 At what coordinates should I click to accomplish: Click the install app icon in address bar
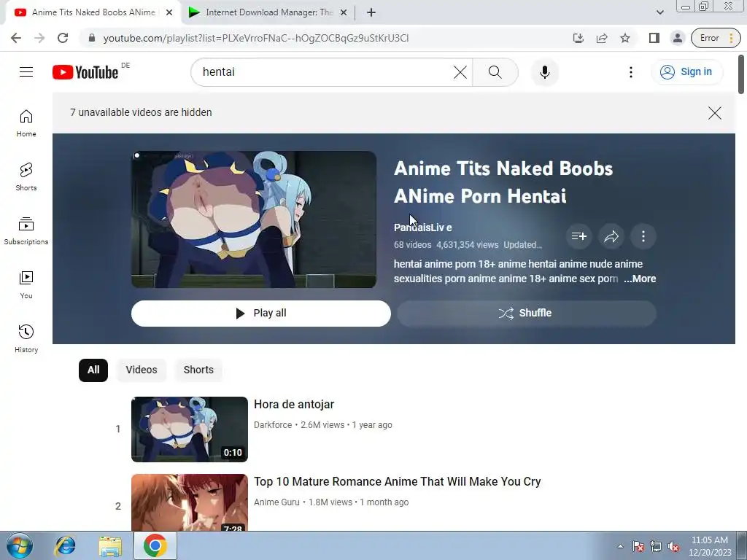(578, 38)
